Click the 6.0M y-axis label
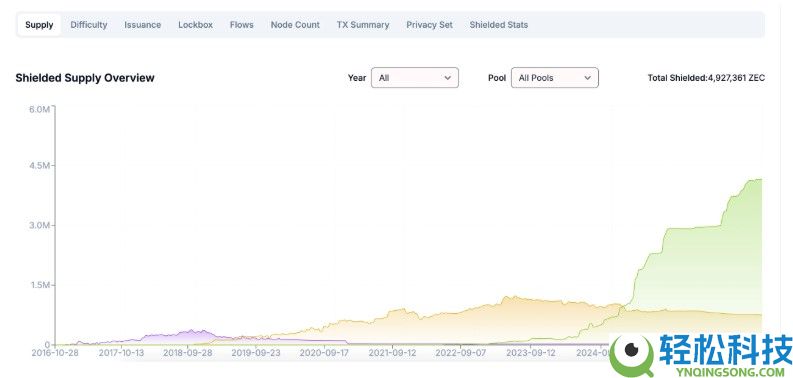 click(x=38, y=109)
